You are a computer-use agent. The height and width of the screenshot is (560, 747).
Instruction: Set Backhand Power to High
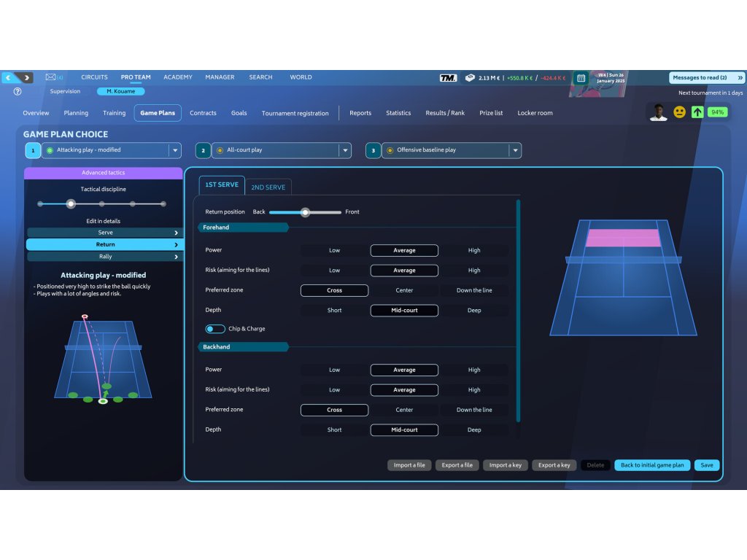pyautogui.click(x=474, y=370)
